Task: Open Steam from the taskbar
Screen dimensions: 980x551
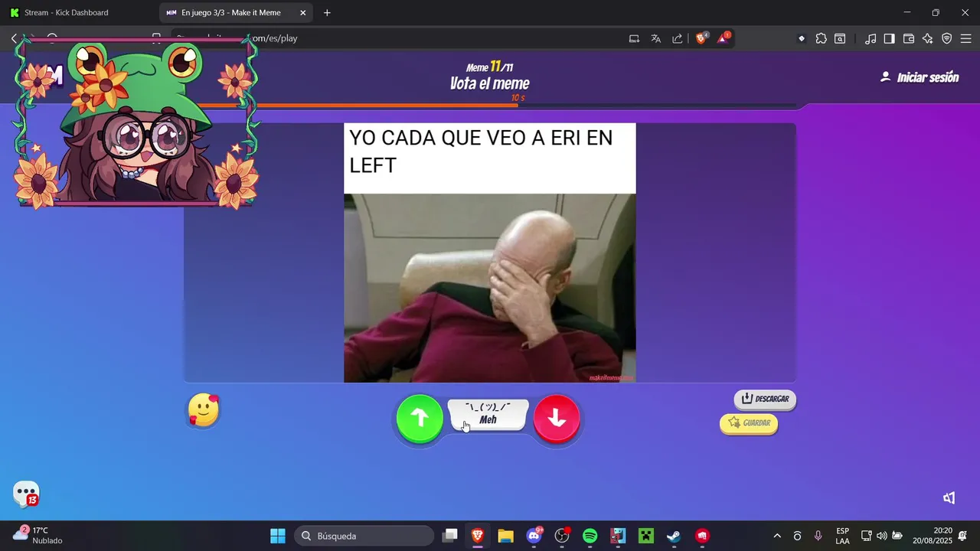Action: pyautogui.click(x=674, y=536)
